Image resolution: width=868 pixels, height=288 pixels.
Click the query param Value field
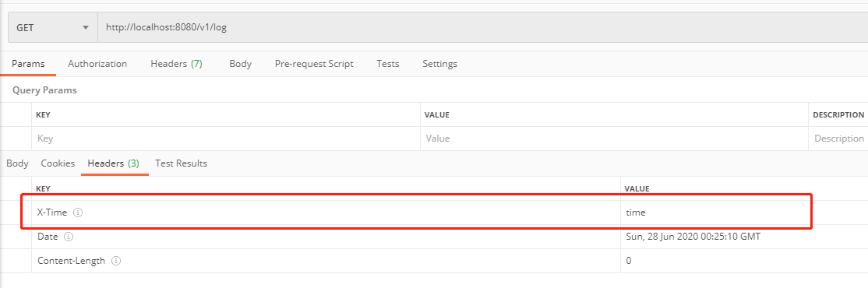[x=615, y=139]
